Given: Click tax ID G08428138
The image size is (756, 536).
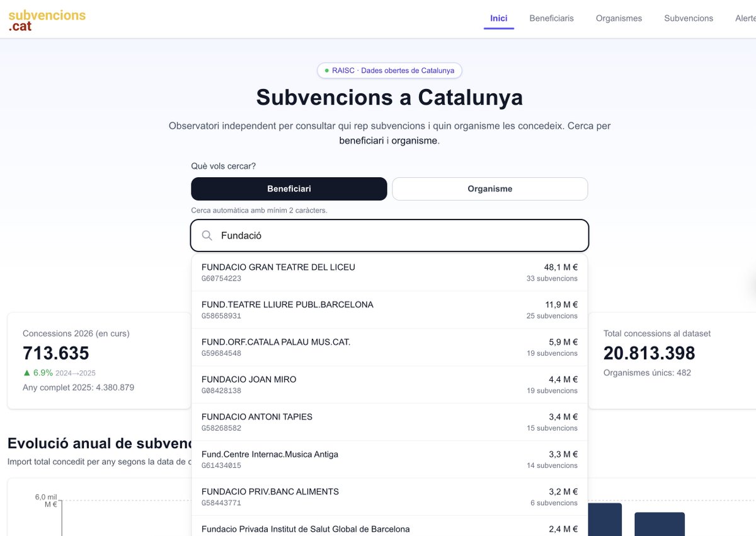Looking at the screenshot, I should pos(221,390).
